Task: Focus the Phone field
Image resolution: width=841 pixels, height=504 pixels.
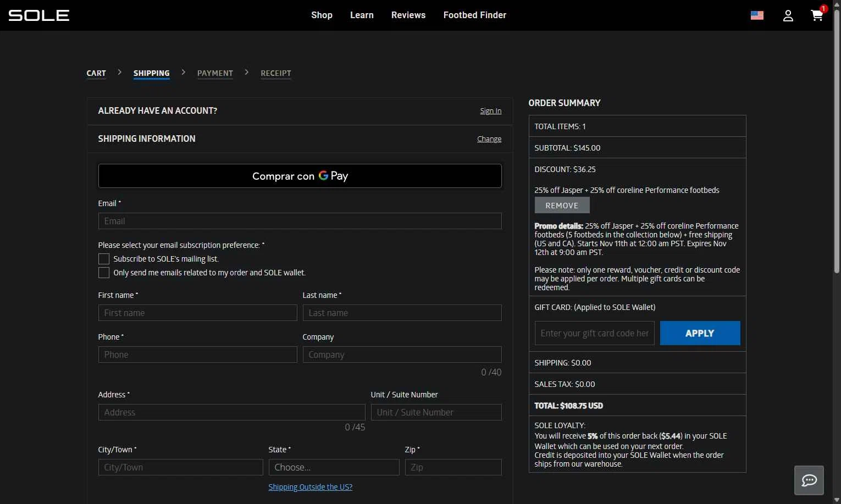Action: pyautogui.click(x=198, y=355)
